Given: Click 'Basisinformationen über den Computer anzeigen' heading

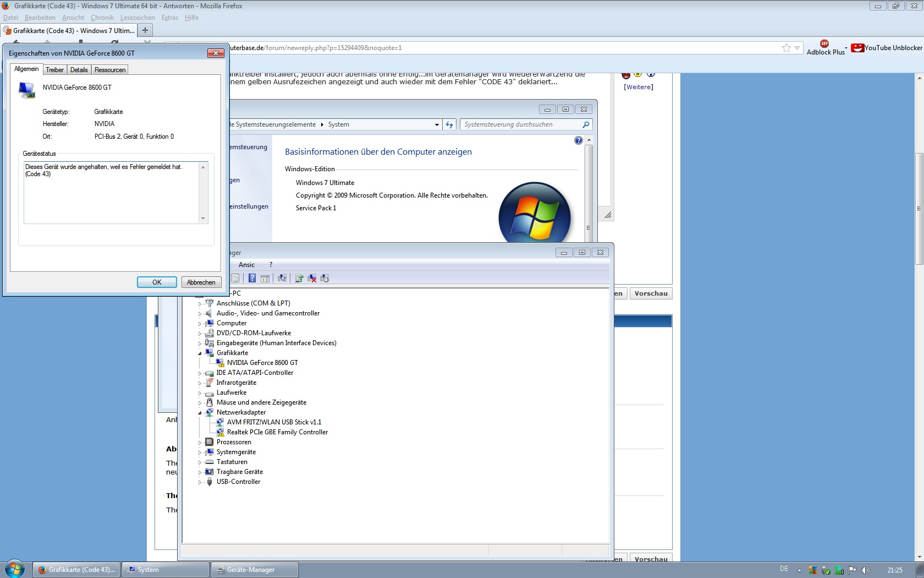Looking at the screenshot, I should (x=378, y=152).
